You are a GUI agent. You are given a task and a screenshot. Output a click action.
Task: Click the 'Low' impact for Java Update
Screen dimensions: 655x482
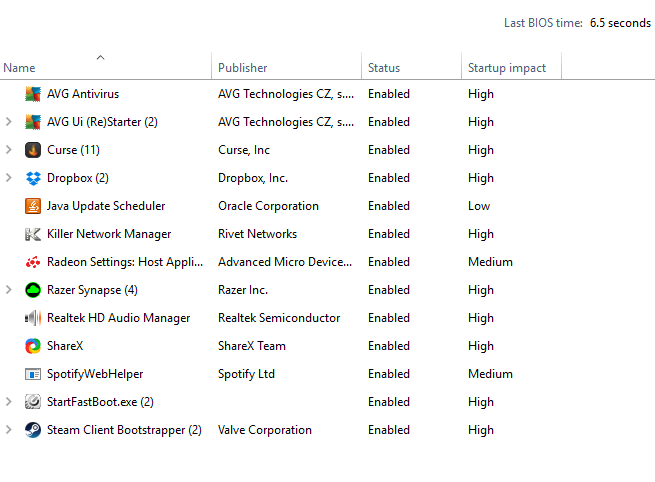tap(479, 206)
